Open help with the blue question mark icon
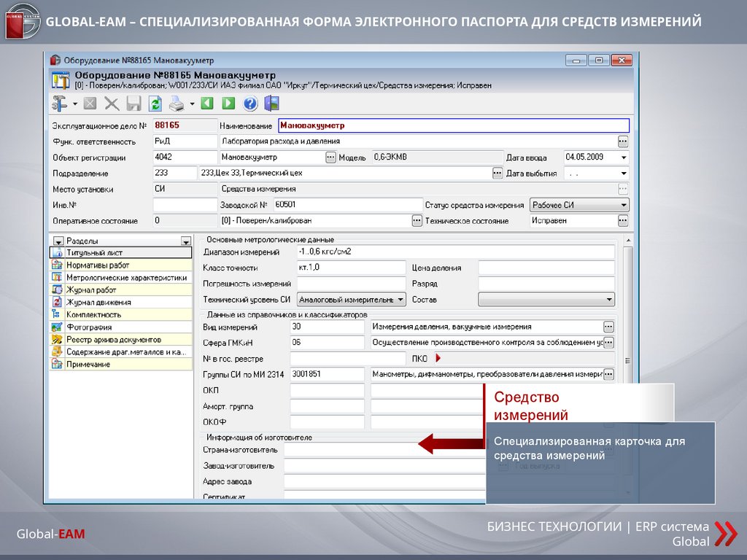 coord(250,104)
